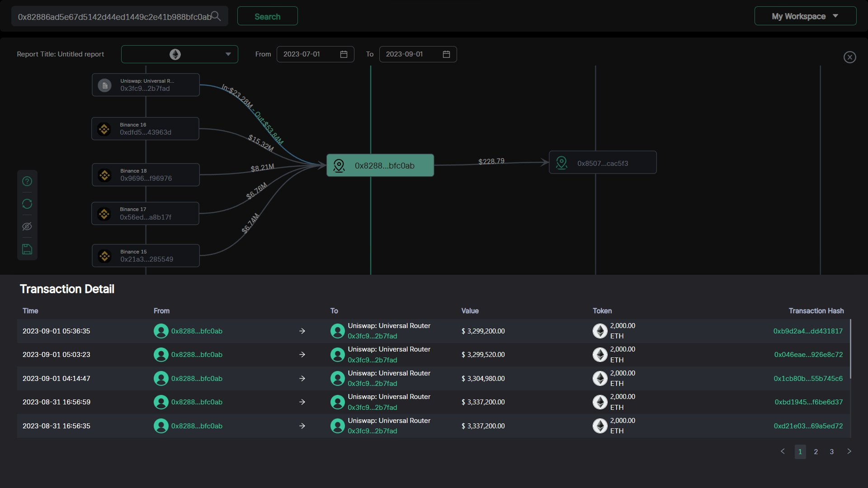Go to page 2 of transactions
This screenshot has width=868, height=488.
[816, 451]
